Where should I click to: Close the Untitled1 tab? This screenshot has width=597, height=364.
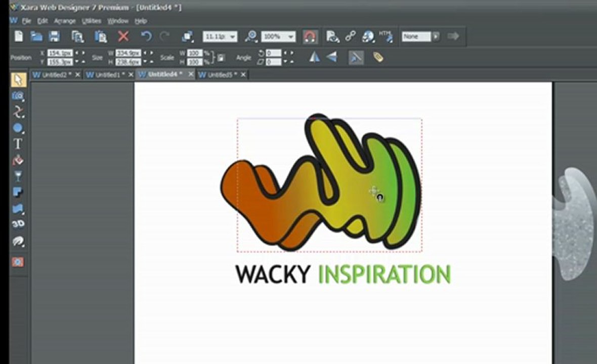[131, 74]
